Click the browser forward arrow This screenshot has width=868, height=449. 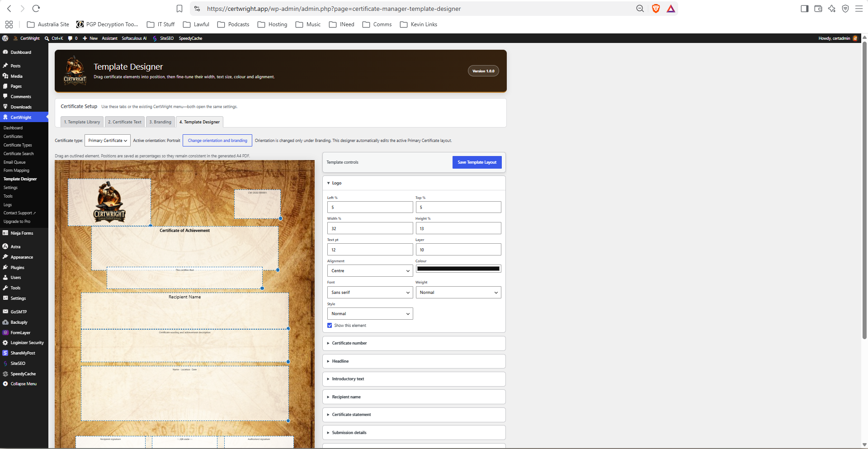(x=23, y=9)
